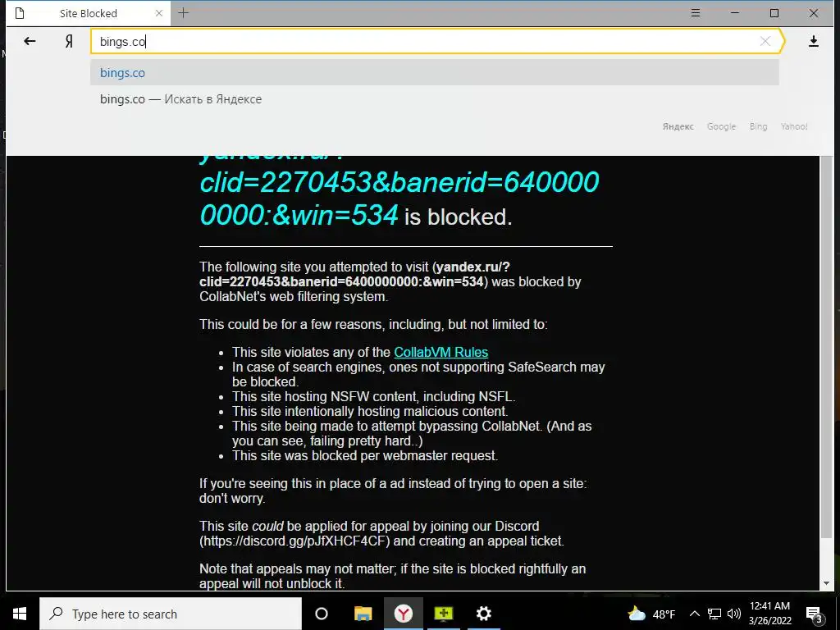
Task: Switch search engine to Google
Action: click(721, 126)
